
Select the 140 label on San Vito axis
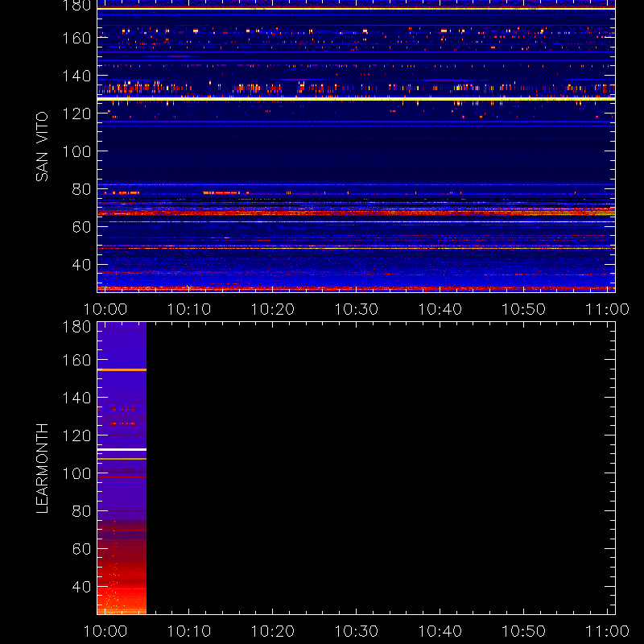(x=76, y=76)
